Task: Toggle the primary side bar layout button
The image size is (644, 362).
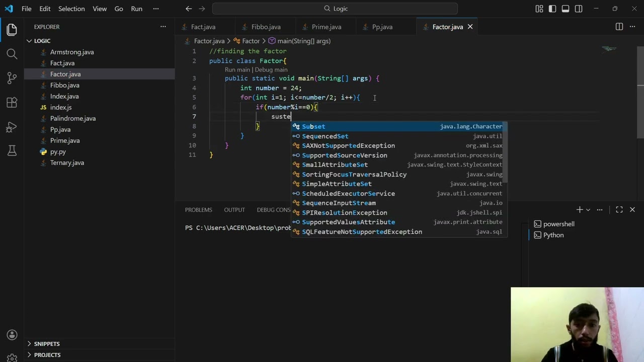Action: point(552,9)
